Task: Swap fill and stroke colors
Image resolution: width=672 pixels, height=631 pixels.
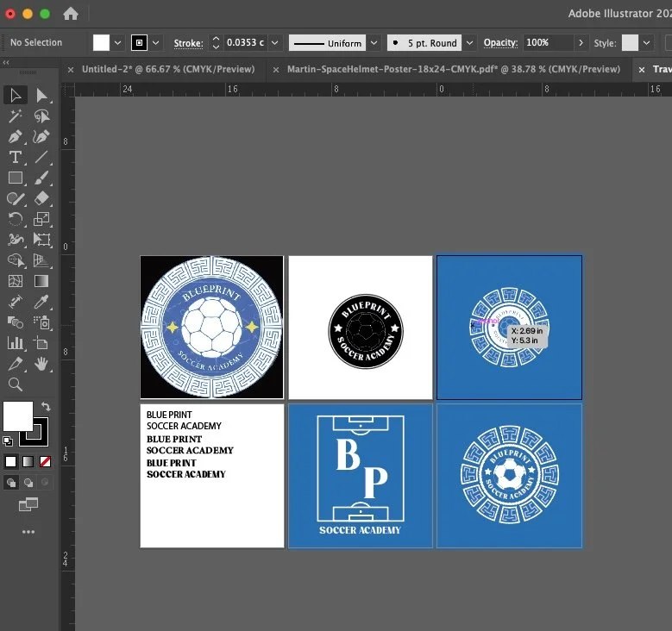Action: [x=46, y=406]
